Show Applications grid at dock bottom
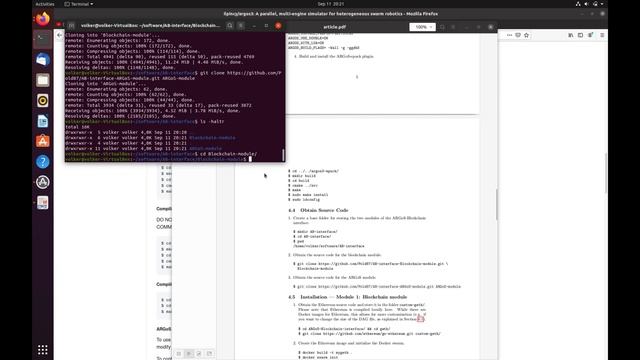The height and width of the screenshot is (360, 640). (42, 350)
